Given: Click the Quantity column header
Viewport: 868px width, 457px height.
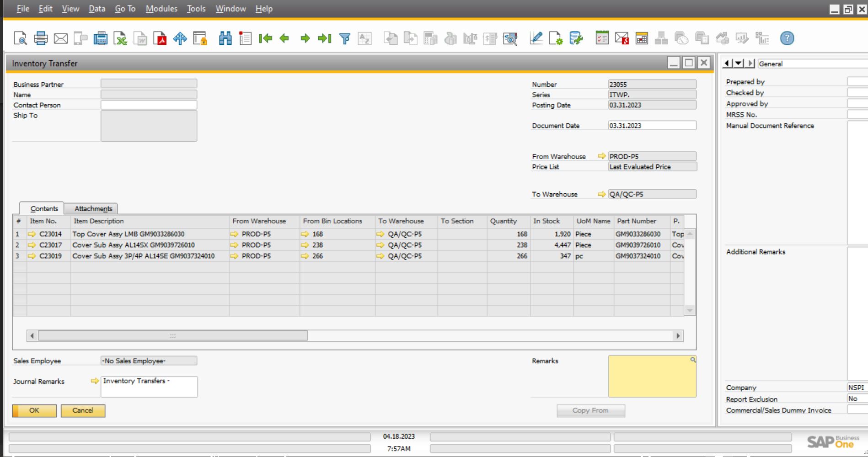Looking at the screenshot, I should click(509, 221).
